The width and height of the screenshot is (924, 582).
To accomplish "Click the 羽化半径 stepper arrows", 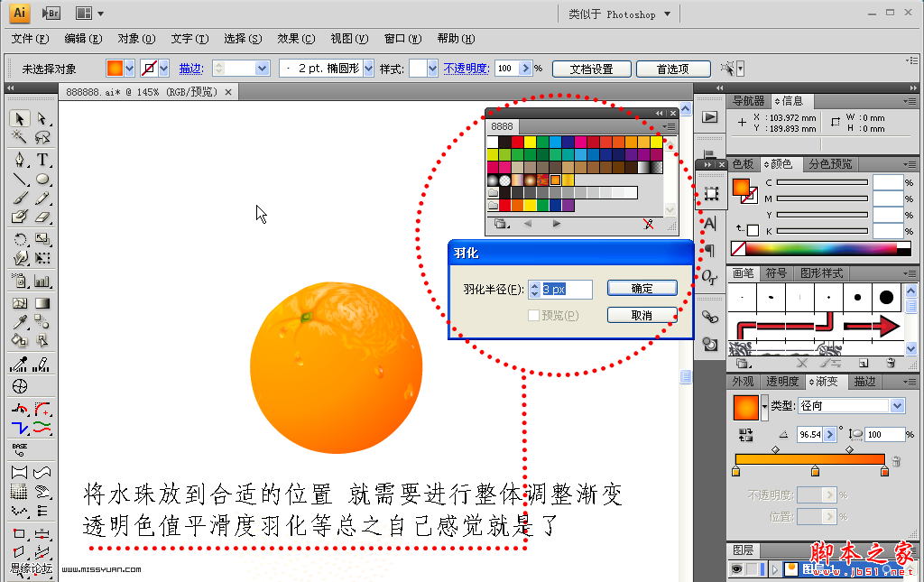I will point(534,290).
